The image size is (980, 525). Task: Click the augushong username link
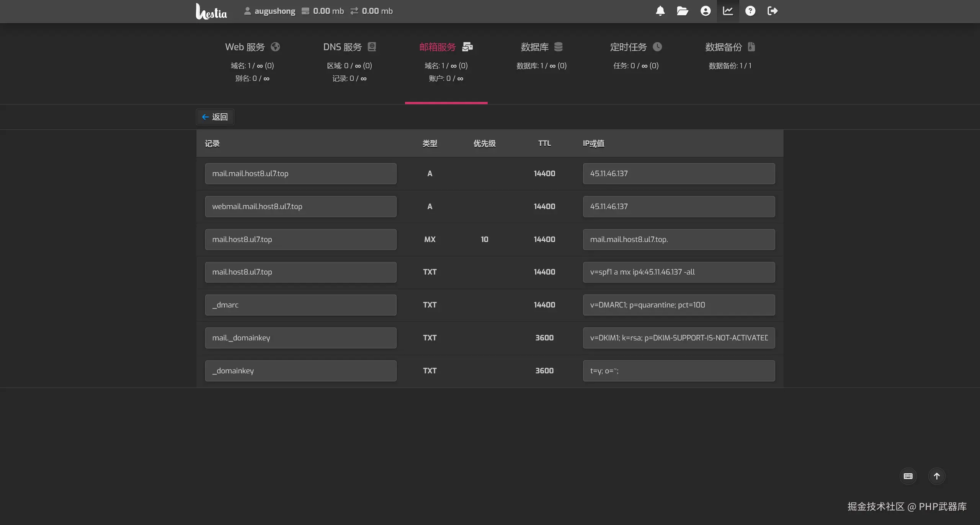[274, 11]
